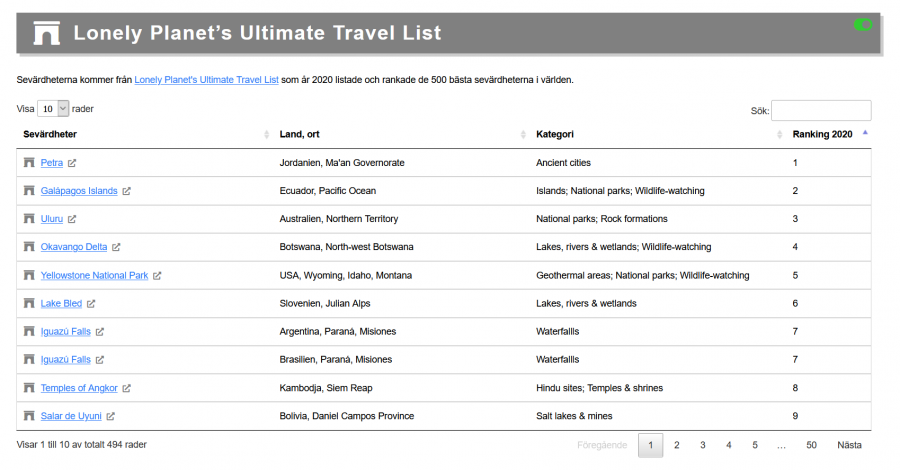Open the external link icon next to Uluru
The image size is (900, 470).
[x=72, y=219]
